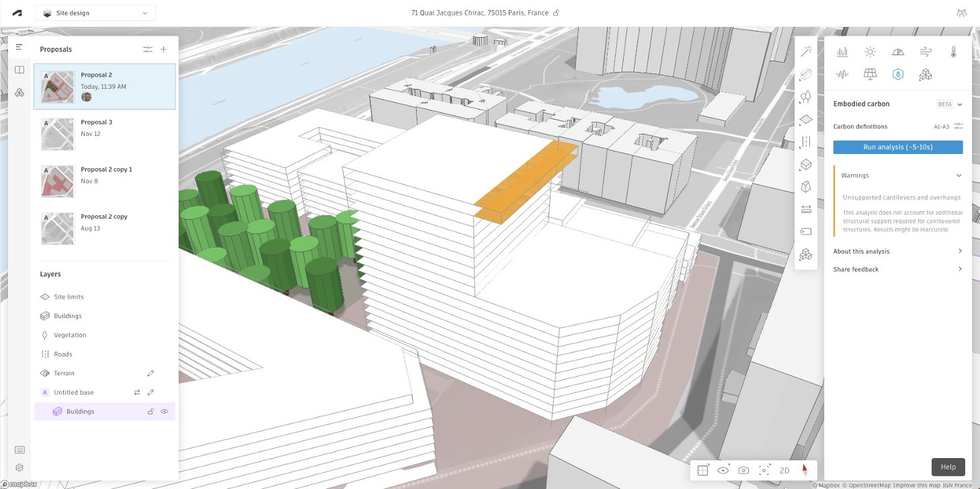
Task: Open the Area statistics bar-chart analysis
Action: coord(842,51)
